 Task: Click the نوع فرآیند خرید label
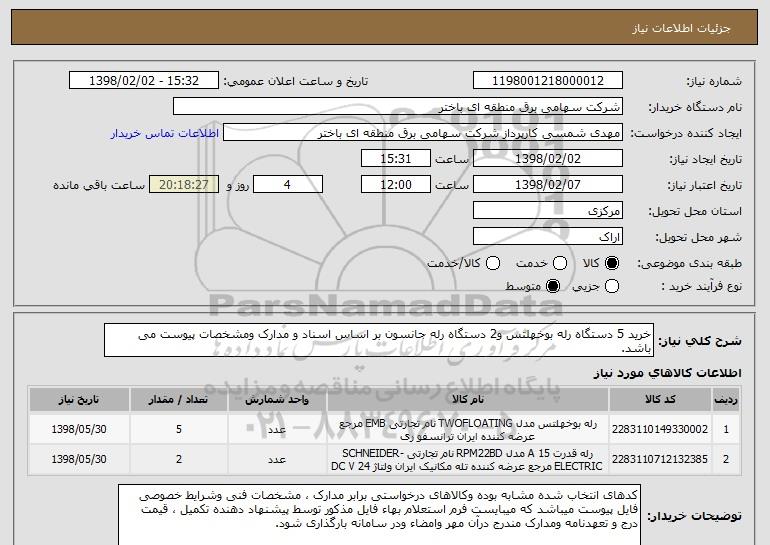pyautogui.click(x=701, y=286)
